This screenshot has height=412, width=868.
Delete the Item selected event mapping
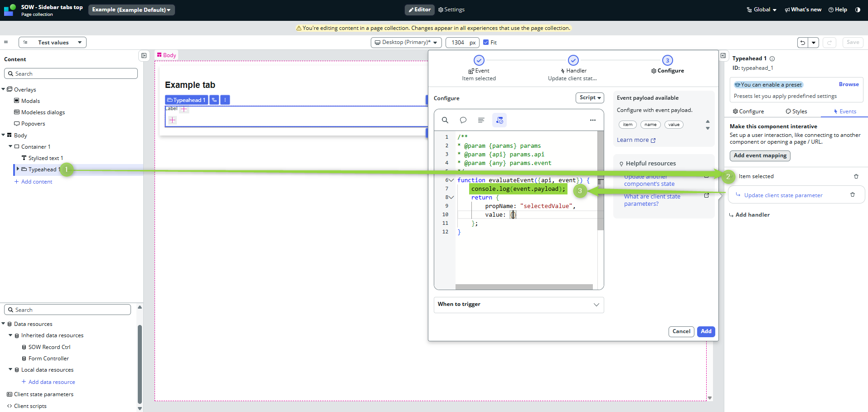[856, 176]
